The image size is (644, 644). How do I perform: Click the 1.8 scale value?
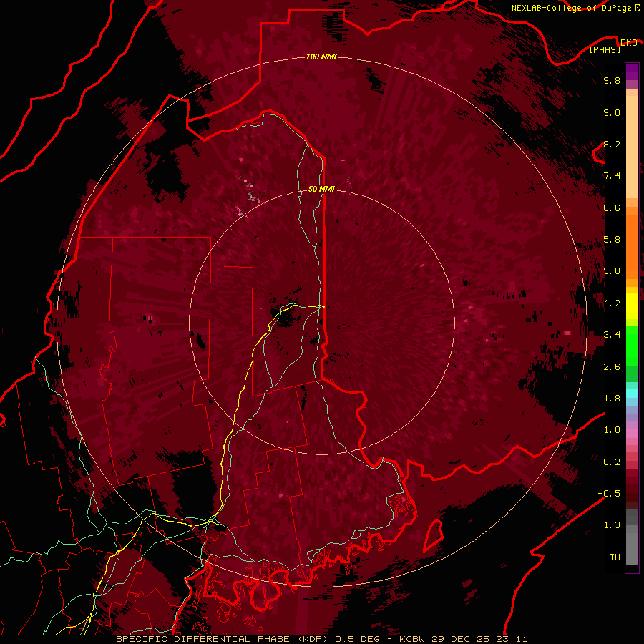click(612, 399)
